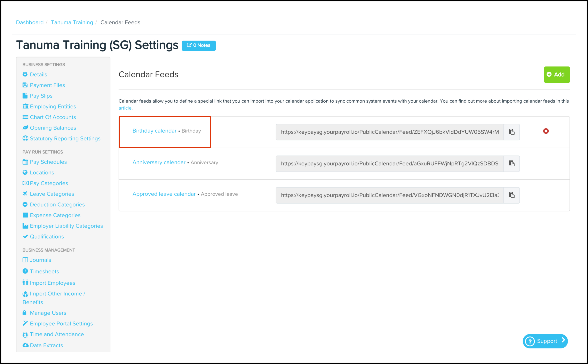
Task: Click the Employing Entities bank icon
Action: (x=25, y=106)
